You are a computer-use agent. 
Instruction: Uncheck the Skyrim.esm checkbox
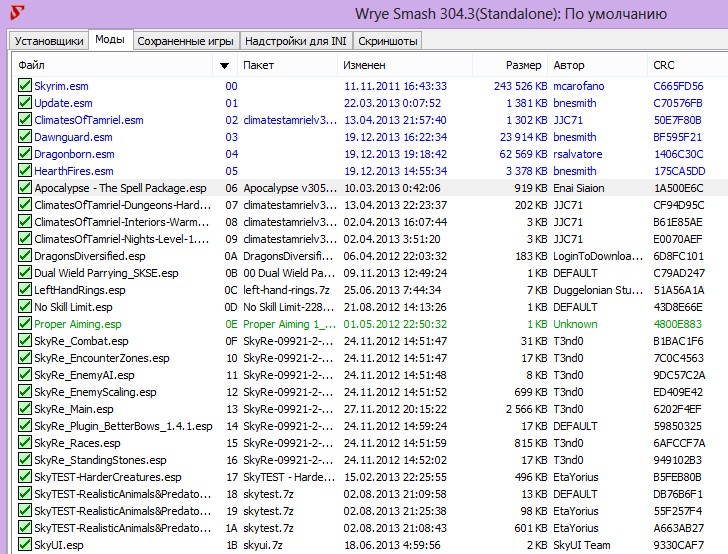tap(25, 85)
